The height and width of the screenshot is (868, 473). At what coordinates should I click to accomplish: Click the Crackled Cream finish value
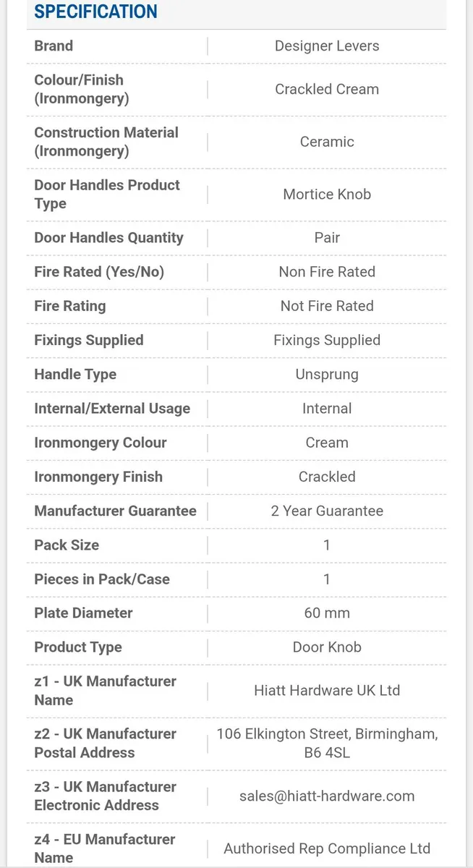(327, 89)
